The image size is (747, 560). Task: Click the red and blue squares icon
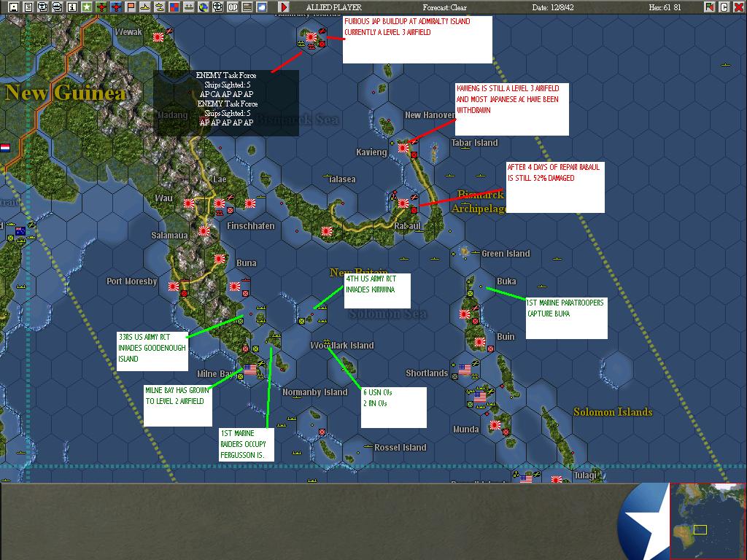[174, 7]
